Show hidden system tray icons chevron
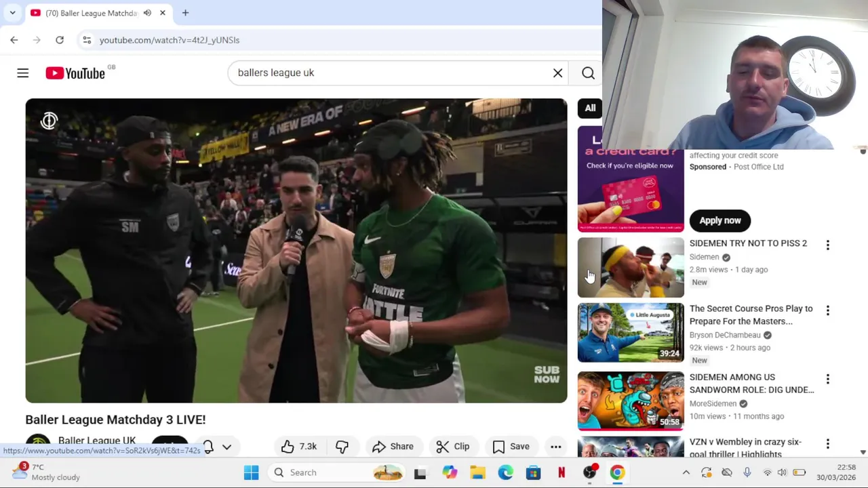The width and height of the screenshot is (868, 488). [686, 472]
